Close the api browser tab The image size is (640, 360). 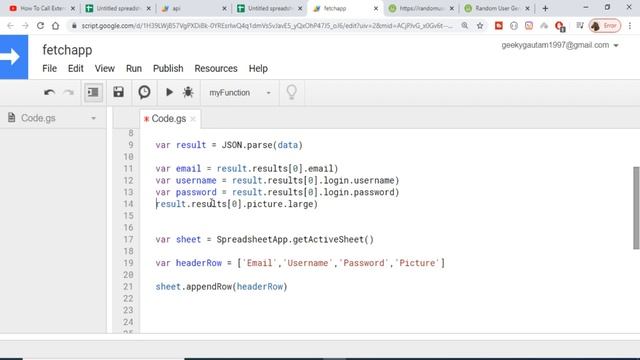[x=224, y=8]
